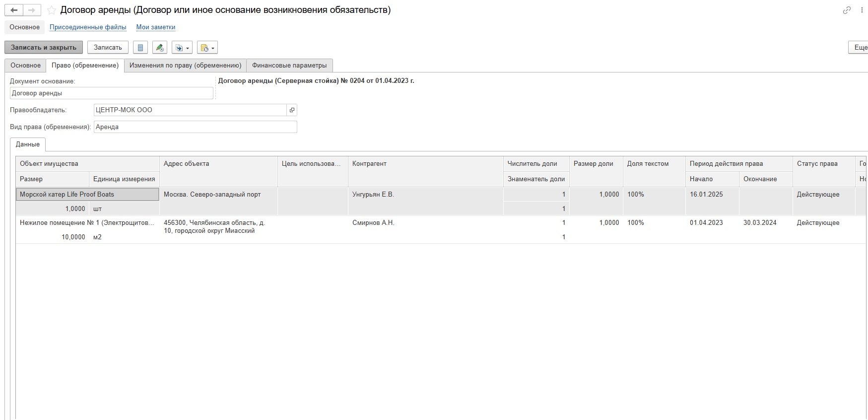
Task: Click the Записать и закрыть button
Action: [44, 48]
